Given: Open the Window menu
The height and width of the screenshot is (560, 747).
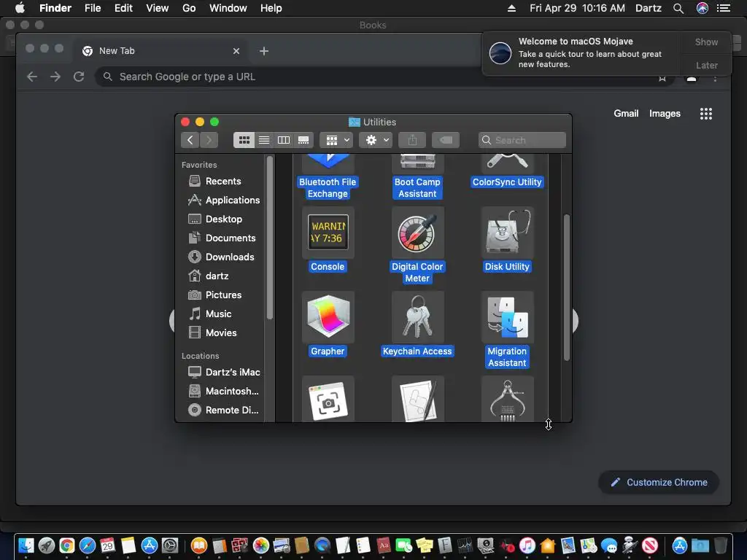Looking at the screenshot, I should click(228, 8).
